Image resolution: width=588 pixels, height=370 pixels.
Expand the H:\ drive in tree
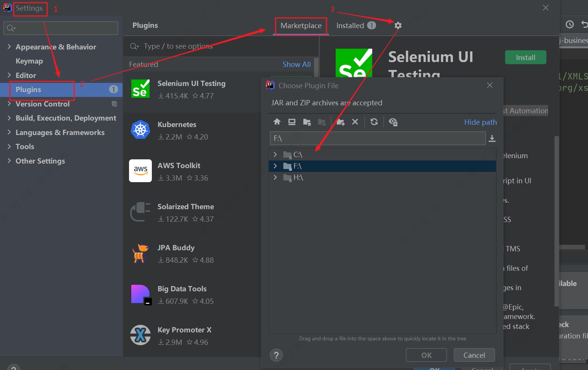[275, 177]
